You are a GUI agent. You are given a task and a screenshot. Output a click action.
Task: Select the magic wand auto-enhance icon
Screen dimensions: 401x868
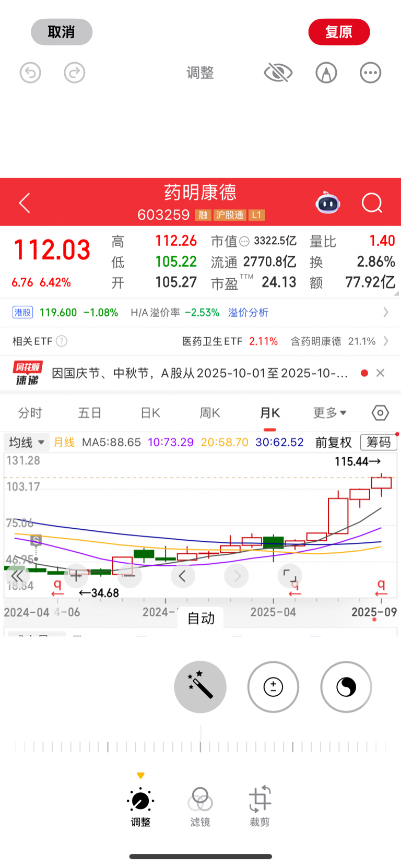200,687
